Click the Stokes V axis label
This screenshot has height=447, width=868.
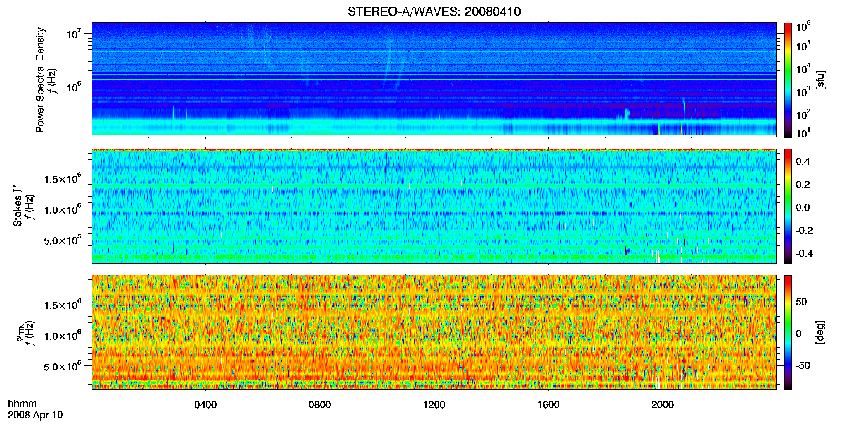point(17,206)
